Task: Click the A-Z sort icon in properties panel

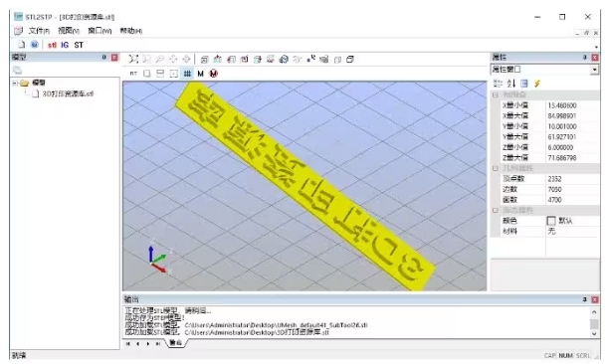Action: pos(511,84)
